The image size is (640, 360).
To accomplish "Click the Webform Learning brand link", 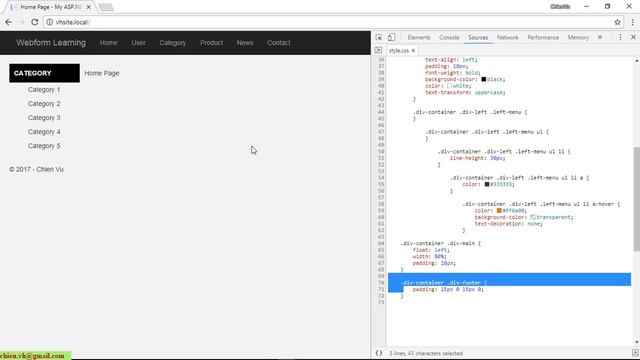I will [51, 42].
